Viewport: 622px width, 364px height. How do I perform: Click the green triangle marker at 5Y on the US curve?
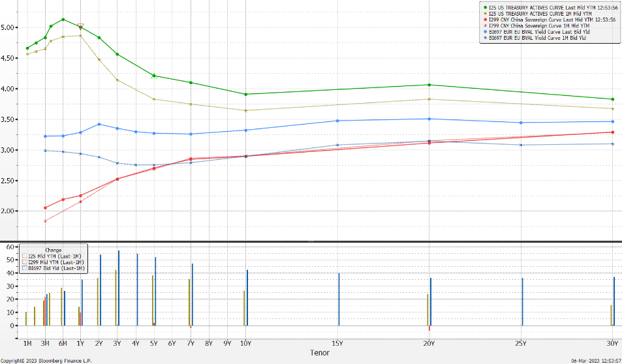pos(154,76)
